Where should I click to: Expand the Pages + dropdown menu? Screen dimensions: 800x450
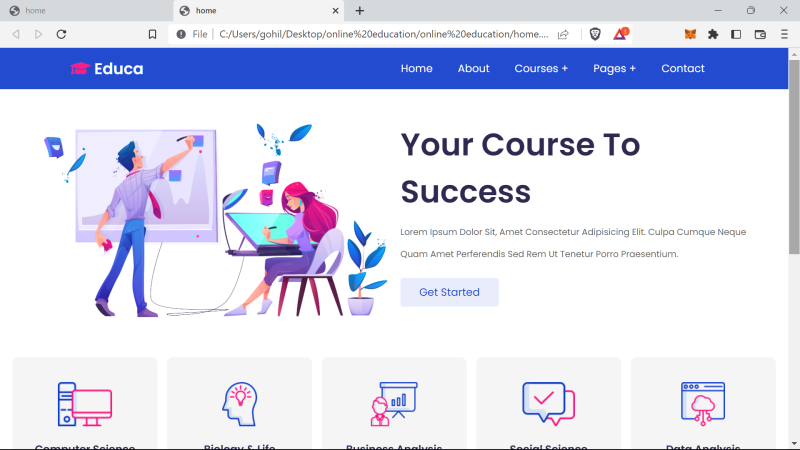[x=614, y=68]
